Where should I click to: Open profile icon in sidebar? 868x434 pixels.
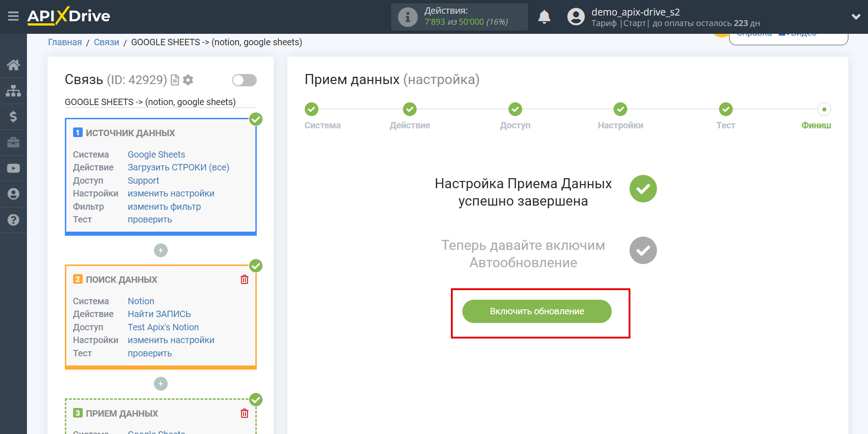13,194
